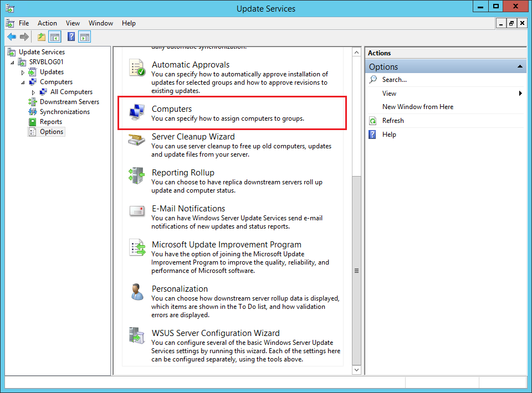This screenshot has height=393, width=532.
Task: Open the Help menu in menu bar
Action: (x=129, y=23)
